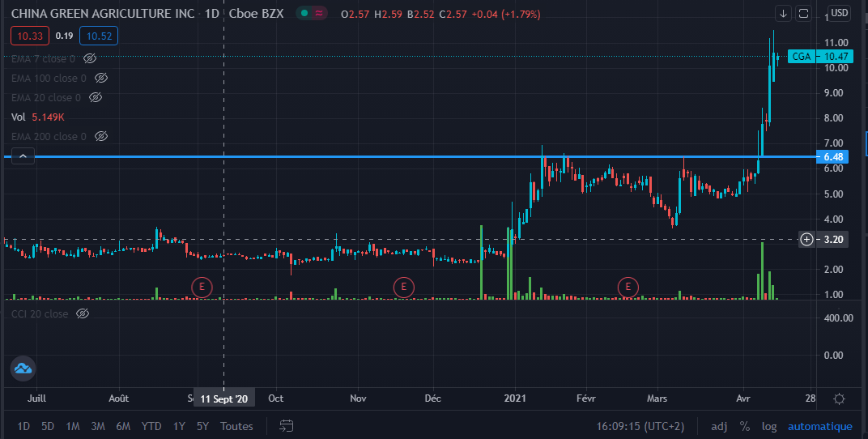Click the 11 Sept '20 date label
Image resolution: width=868 pixels, height=439 pixels.
[223, 399]
